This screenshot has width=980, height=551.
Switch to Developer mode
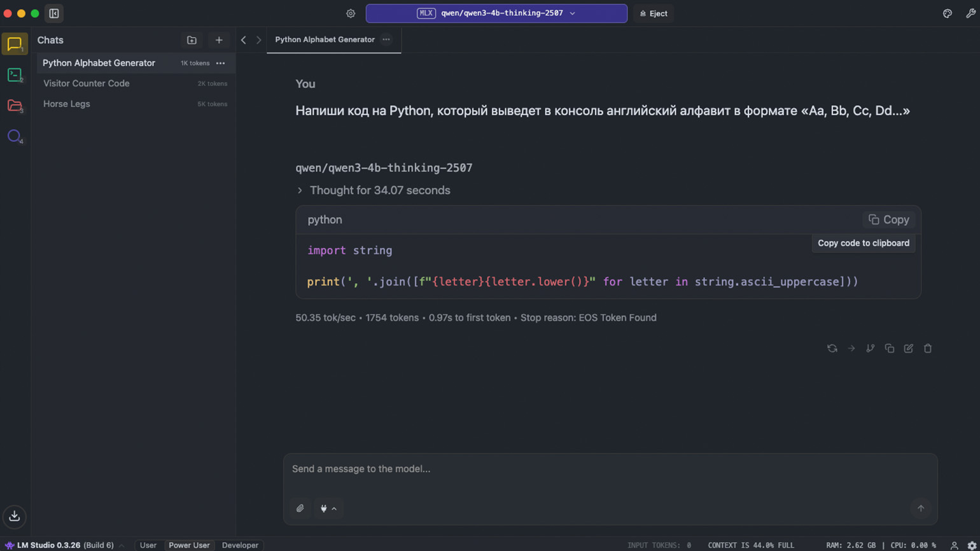coord(240,545)
